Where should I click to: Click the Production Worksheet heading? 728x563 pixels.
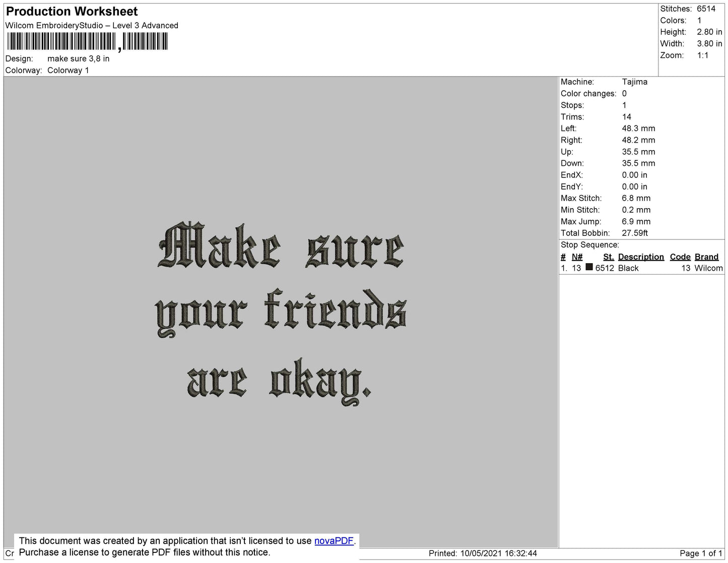click(x=72, y=11)
